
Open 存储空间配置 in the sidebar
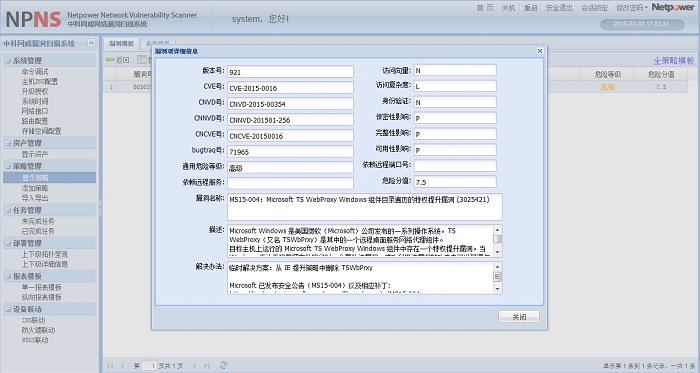click(x=42, y=131)
